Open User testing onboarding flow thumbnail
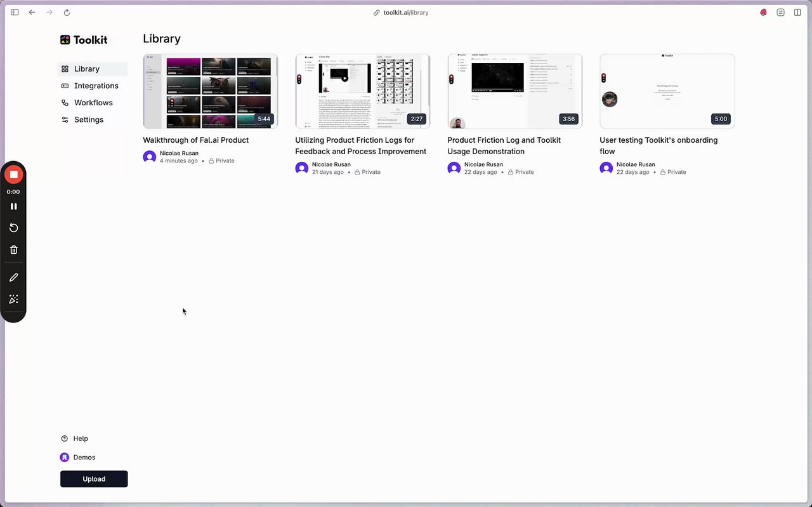812x507 pixels. (667, 91)
